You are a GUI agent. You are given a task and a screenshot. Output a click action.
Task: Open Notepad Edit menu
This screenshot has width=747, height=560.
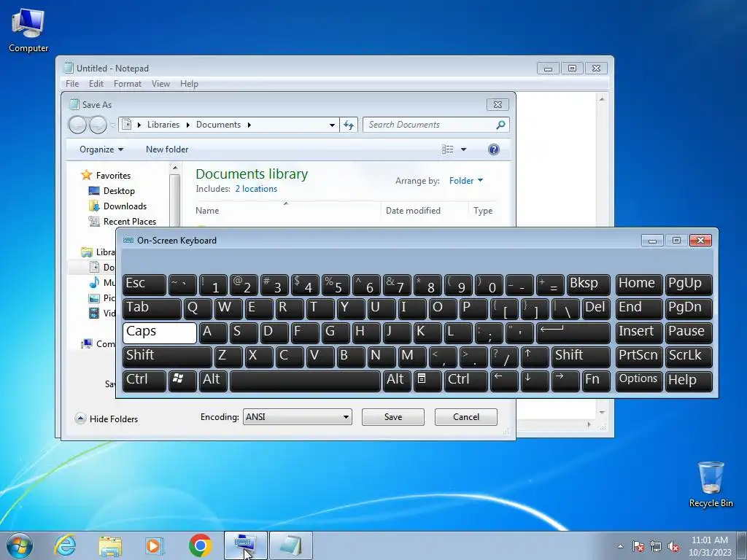point(96,84)
